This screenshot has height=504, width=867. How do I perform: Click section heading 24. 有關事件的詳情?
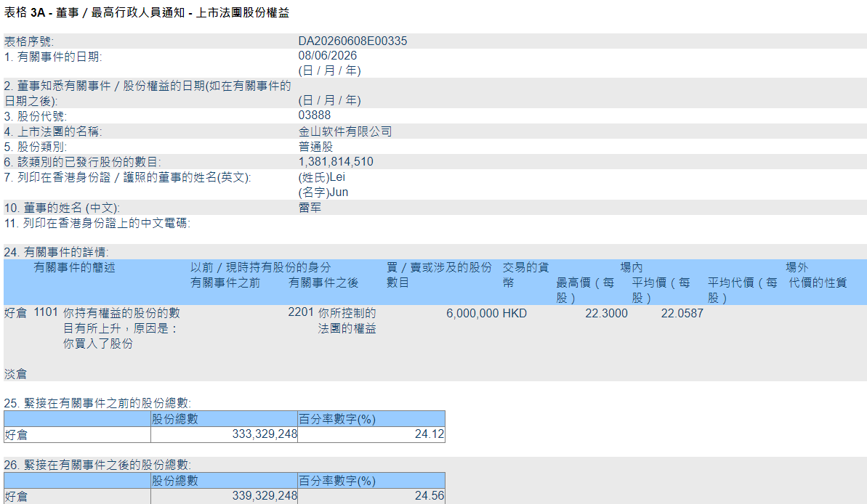pos(57,253)
